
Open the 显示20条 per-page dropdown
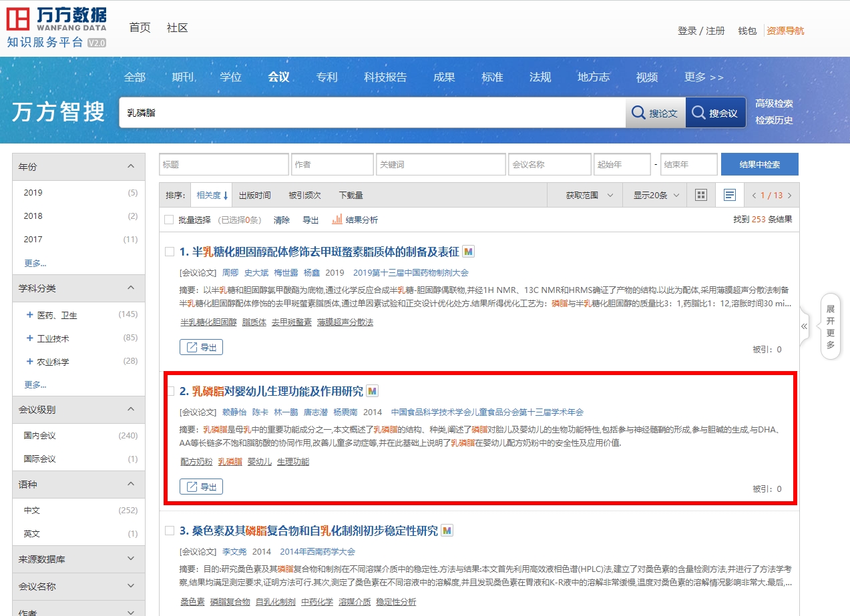click(x=656, y=196)
